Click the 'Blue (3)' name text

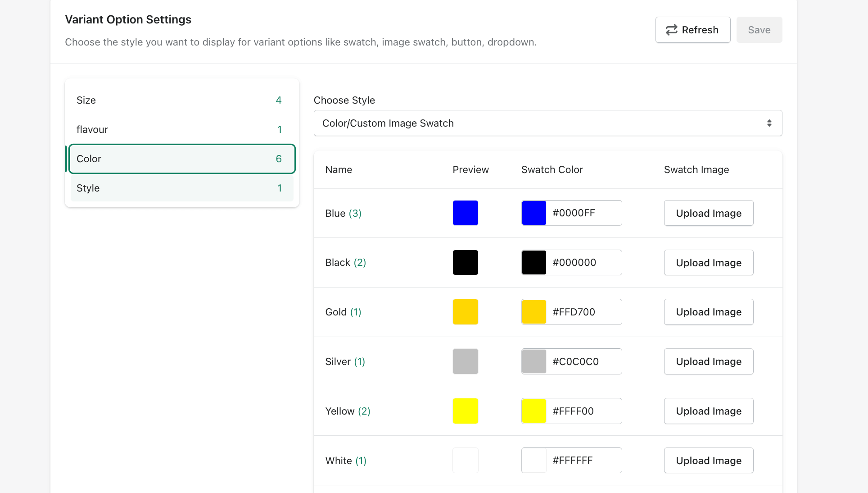click(344, 213)
